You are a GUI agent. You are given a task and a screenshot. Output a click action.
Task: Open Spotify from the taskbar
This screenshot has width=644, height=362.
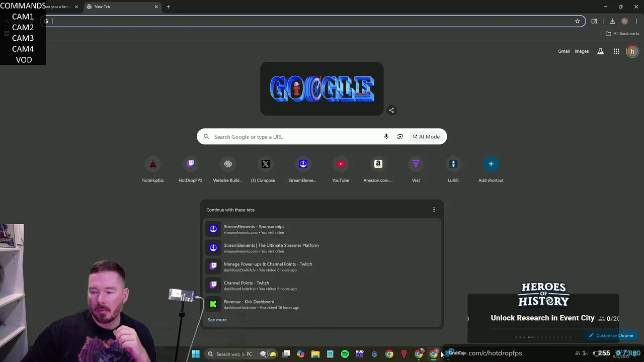point(345,354)
